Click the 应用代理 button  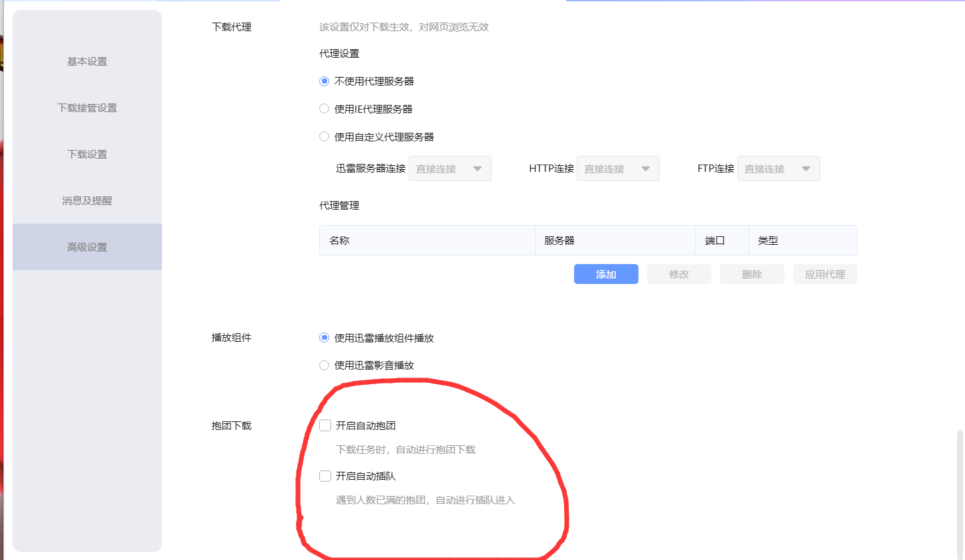pos(824,273)
